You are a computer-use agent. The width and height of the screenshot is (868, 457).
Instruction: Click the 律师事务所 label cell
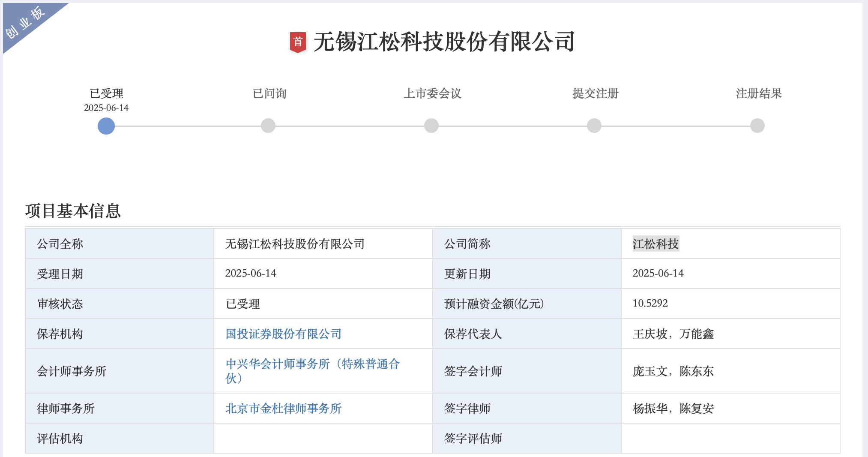(x=120, y=408)
